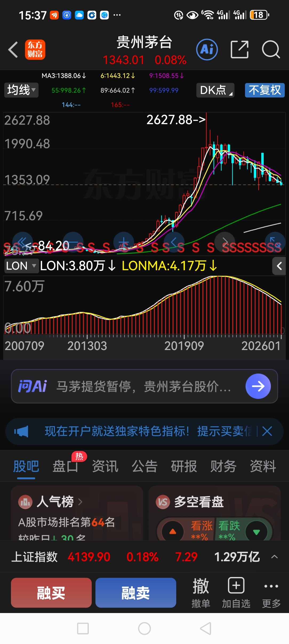
Task: Zoom out chart with minus icon
Action: click(x=73, y=242)
